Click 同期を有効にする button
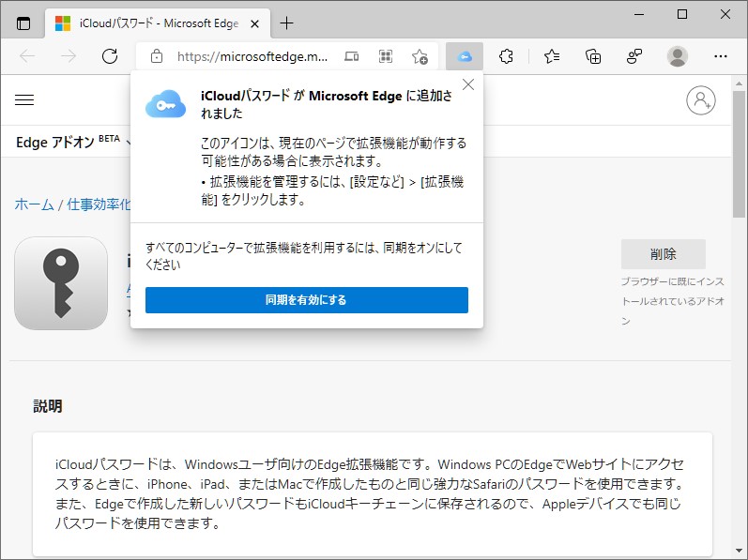The height and width of the screenshot is (560, 748). click(x=307, y=300)
